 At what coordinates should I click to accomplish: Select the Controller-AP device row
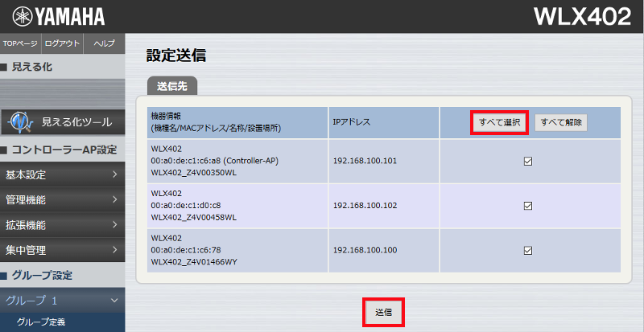(x=233, y=161)
